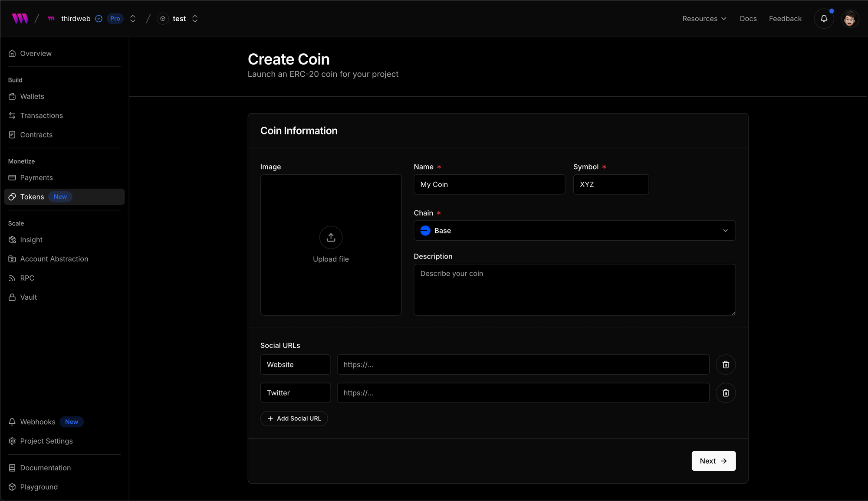Image resolution: width=868 pixels, height=501 pixels.
Task: Click the Description text area
Action: pyautogui.click(x=574, y=290)
